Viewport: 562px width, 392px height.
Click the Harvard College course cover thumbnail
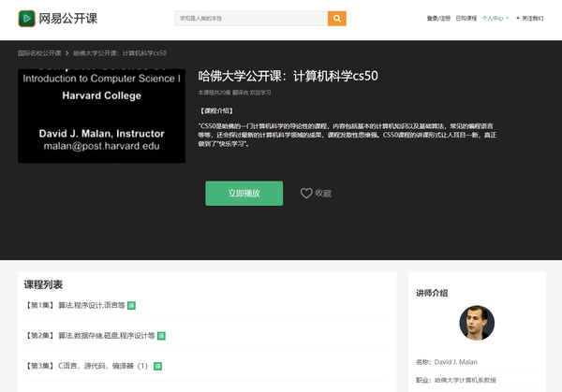[102, 116]
